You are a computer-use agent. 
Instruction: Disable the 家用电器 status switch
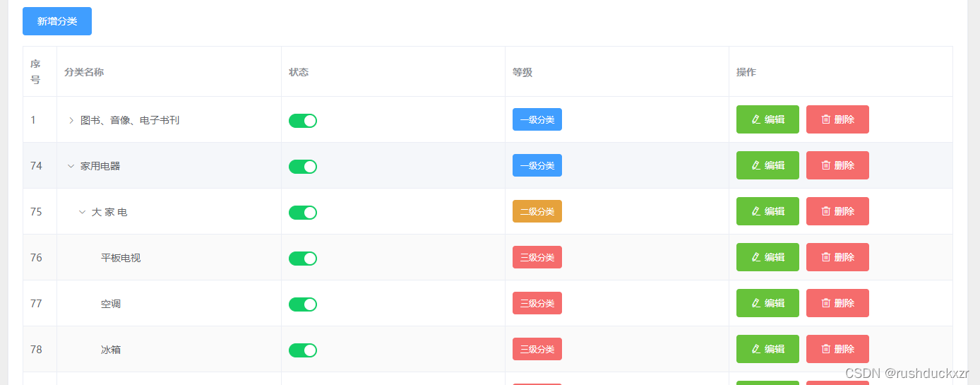click(303, 167)
